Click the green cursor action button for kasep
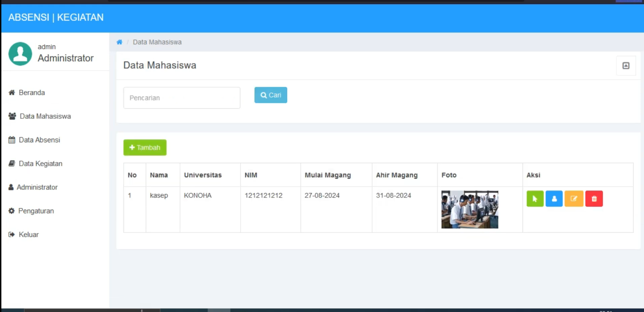 [x=535, y=199]
